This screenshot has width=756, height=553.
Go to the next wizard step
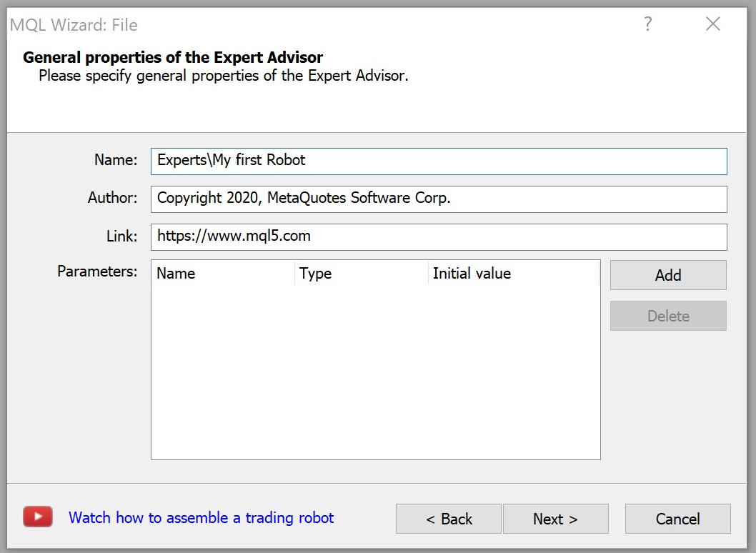[555, 519]
